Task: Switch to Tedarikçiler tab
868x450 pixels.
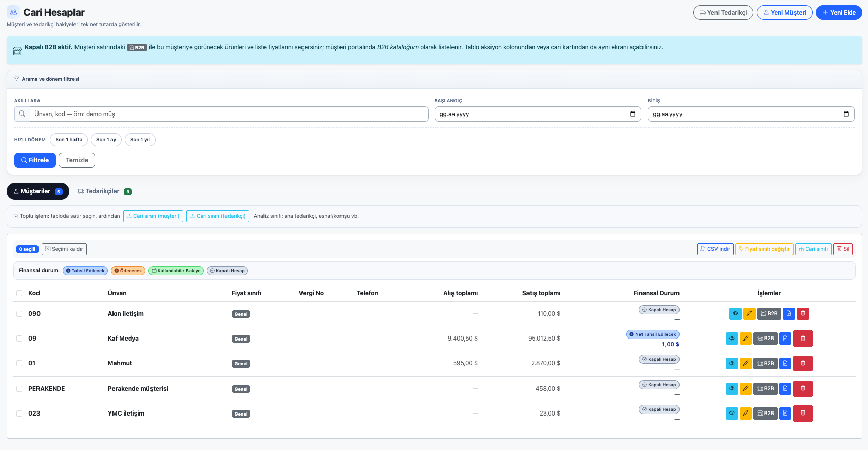Action: [x=105, y=191]
